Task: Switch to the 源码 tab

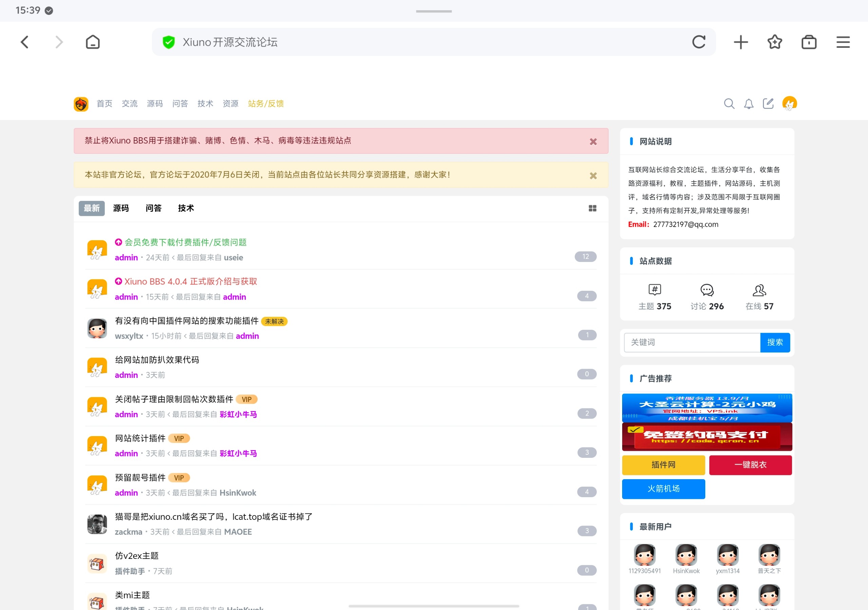Action: coord(121,208)
